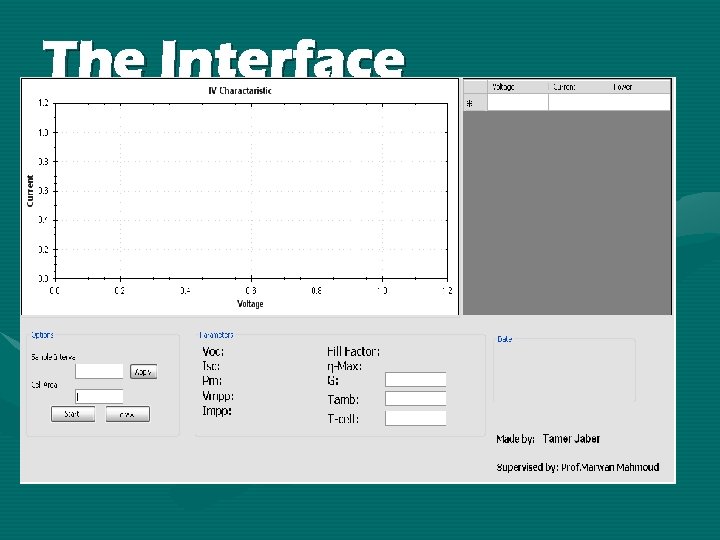Click the "Vmpp:" parameter label
Viewport: 720px width, 540px height.
click(218, 396)
